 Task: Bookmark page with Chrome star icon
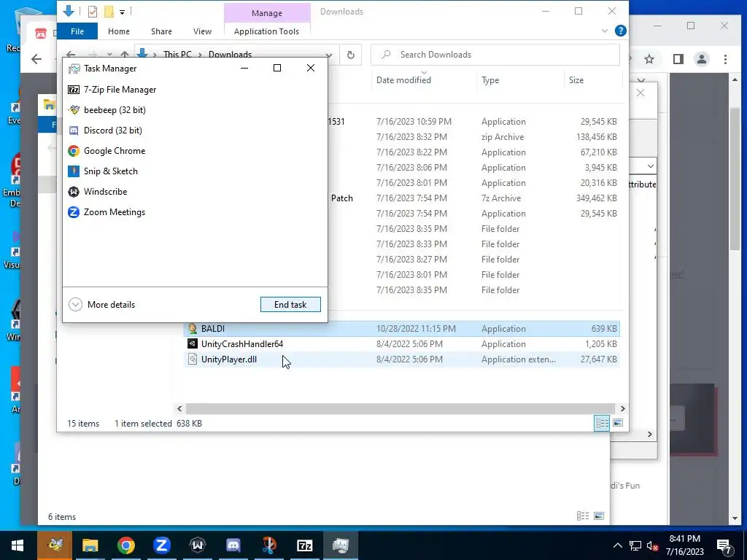649,59
